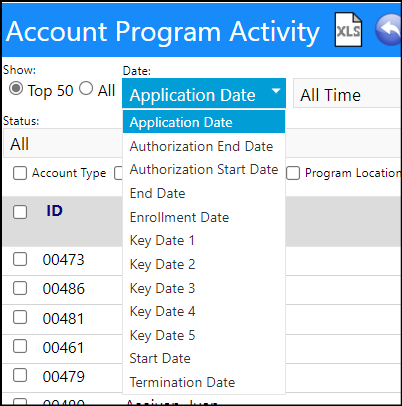The height and width of the screenshot is (406, 402).
Task: Select the Top 50 radio button
Action: (16, 89)
